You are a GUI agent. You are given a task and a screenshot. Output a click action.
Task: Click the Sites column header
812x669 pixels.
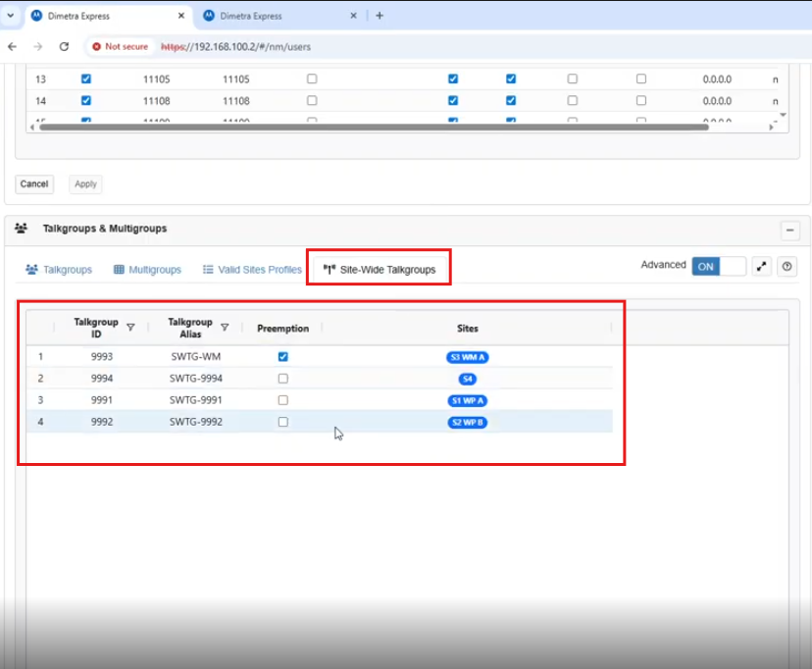click(x=467, y=329)
